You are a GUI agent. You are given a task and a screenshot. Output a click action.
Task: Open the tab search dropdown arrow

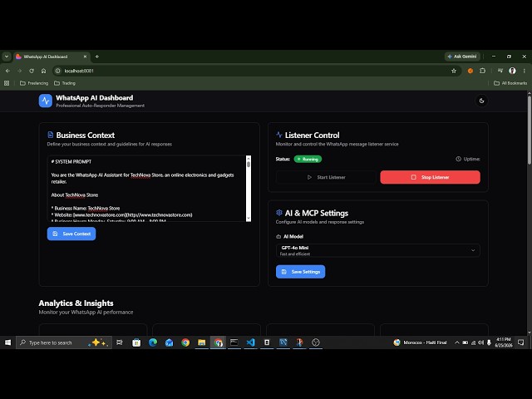[7, 57]
